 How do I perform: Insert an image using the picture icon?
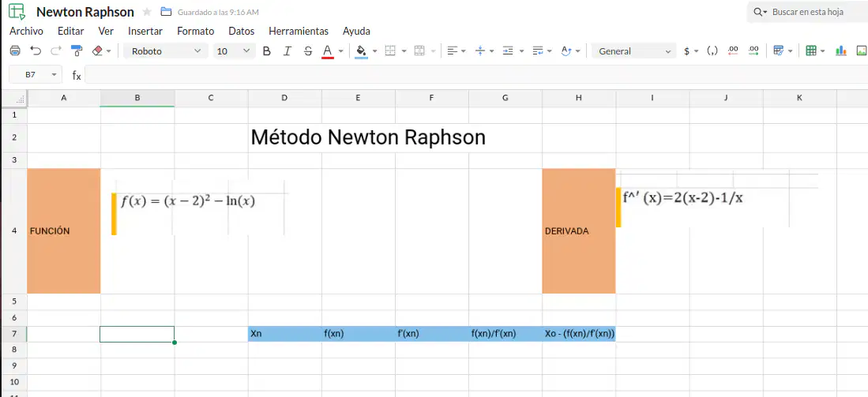point(862,51)
